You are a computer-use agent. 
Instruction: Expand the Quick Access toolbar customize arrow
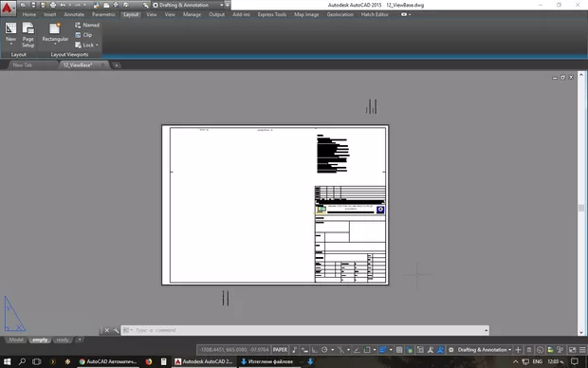coord(228,5)
